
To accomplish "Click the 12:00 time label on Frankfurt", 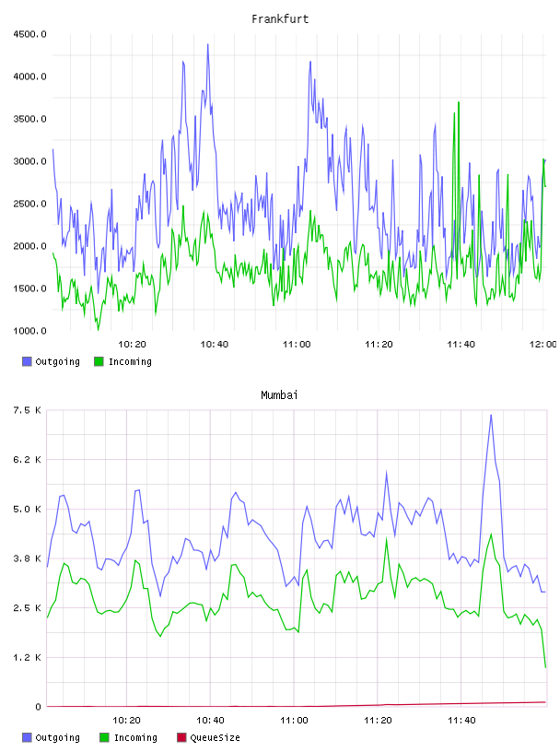I will tap(542, 345).
